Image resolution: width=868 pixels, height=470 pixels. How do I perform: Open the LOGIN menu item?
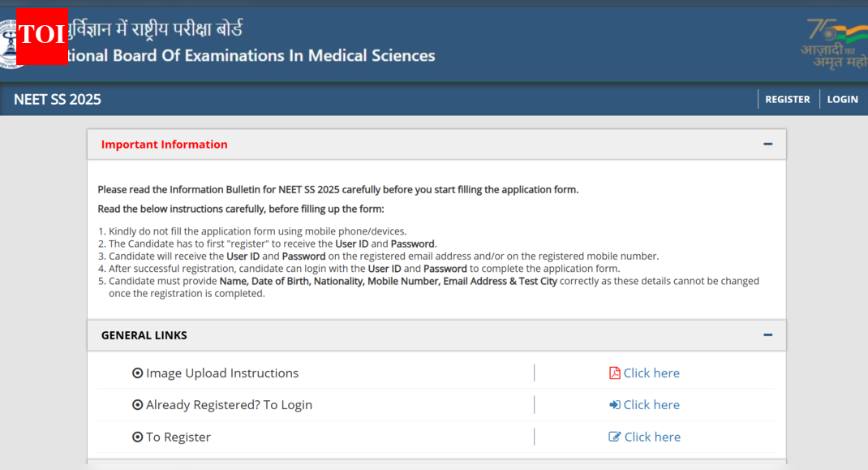tap(842, 99)
